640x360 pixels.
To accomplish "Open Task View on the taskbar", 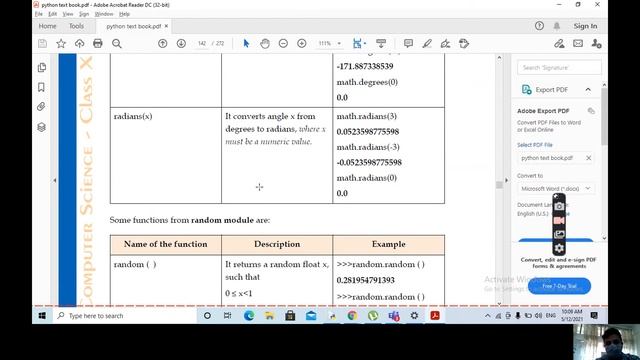I will pos(227,316).
